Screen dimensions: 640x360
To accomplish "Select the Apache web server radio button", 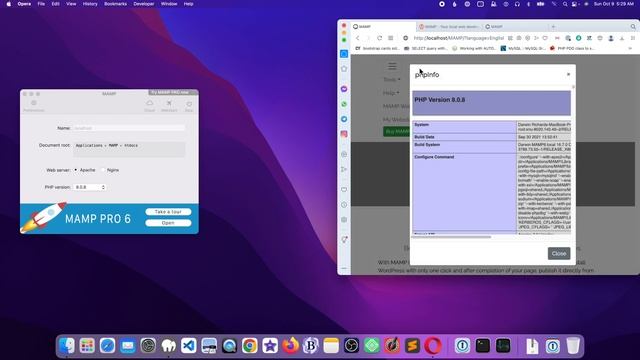I will (76, 170).
